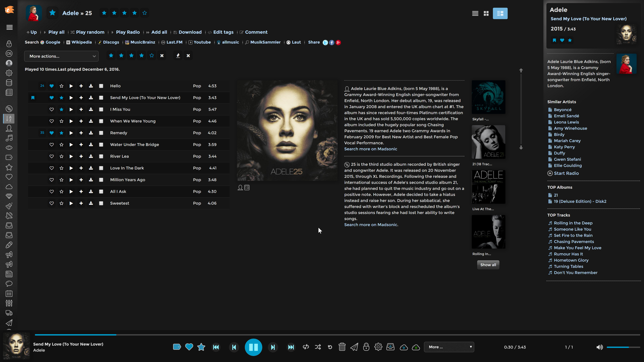
Task: Click the speaker volume icon
Action: pos(600,347)
